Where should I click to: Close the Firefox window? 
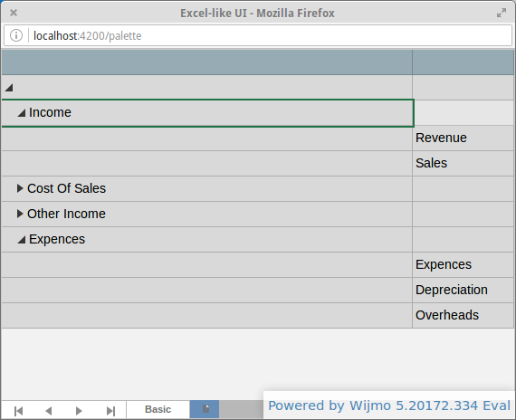coord(14,13)
